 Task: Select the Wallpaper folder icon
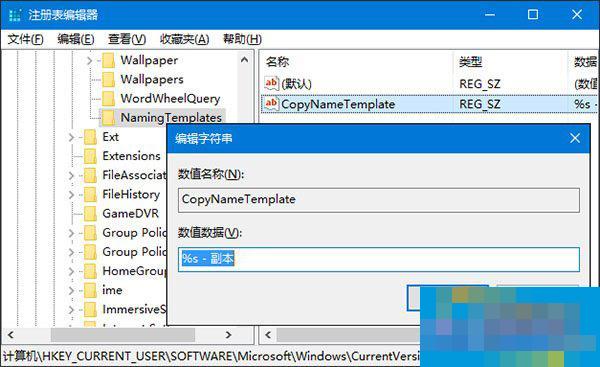point(109,60)
